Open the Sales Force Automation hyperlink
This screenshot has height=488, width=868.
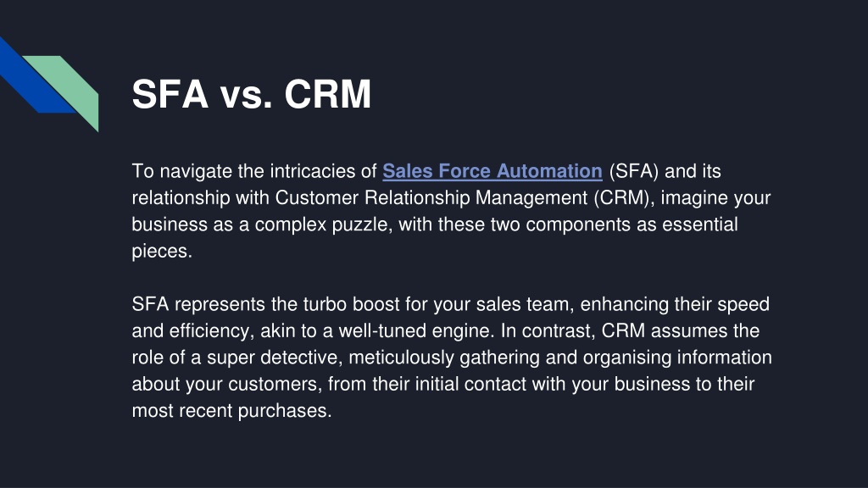(492, 171)
